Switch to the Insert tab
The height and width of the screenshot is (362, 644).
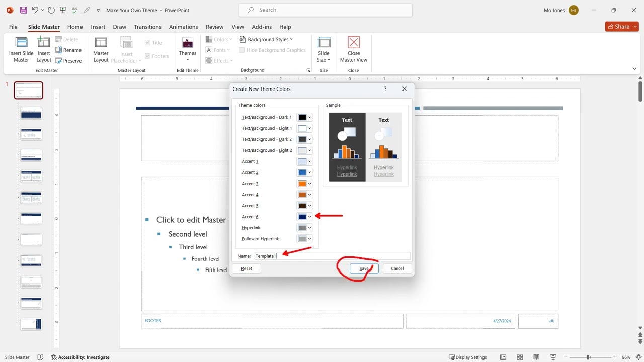point(98,27)
